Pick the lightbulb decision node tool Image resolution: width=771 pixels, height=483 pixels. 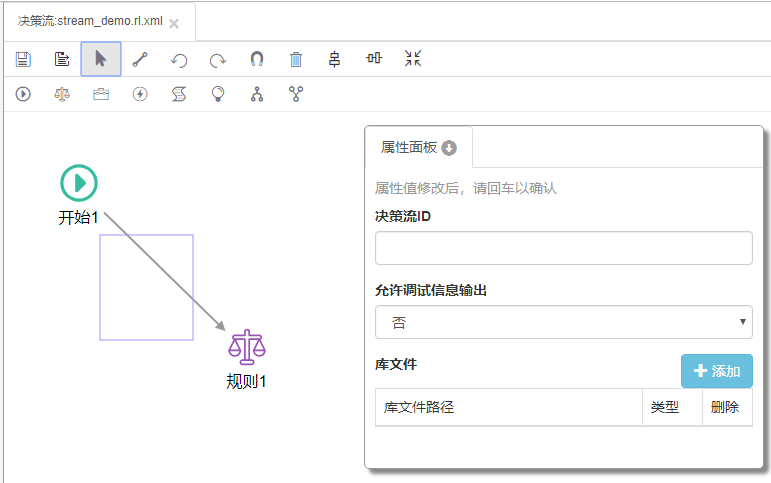218,94
